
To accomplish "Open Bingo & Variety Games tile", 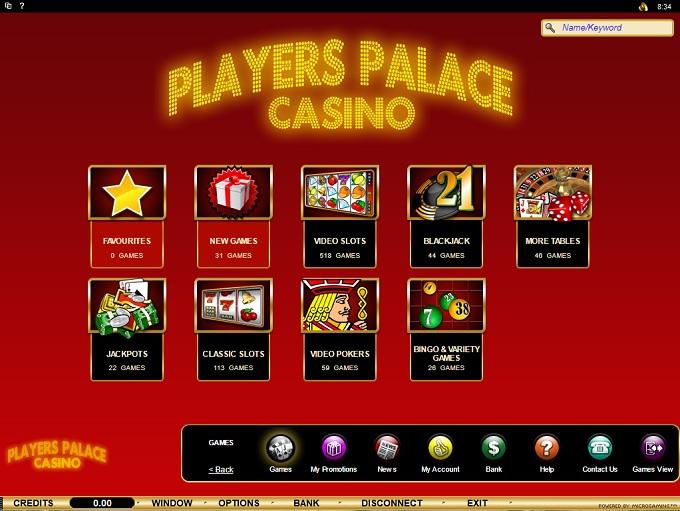I will tap(446, 330).
